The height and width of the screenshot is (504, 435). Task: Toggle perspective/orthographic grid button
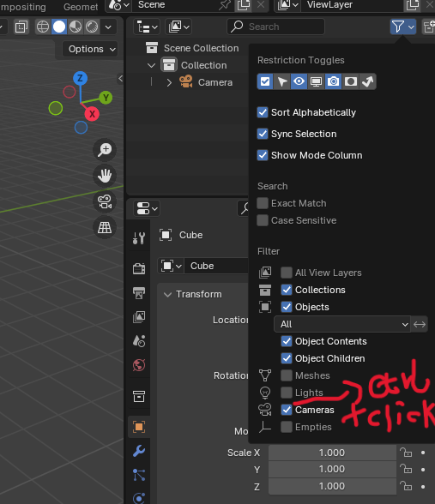(105, 227)
